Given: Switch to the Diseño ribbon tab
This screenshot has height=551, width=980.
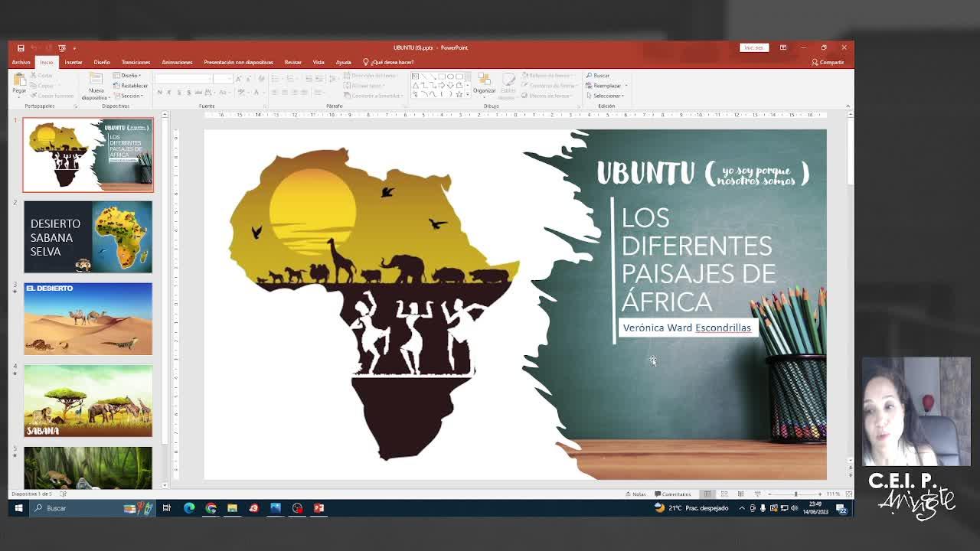Looking at the screenshot, I should (x=102, y=62).
